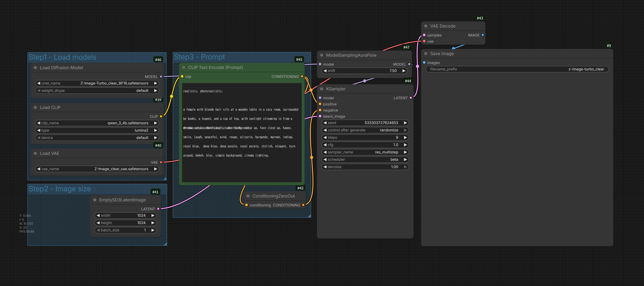Collapse the VAE Decode node via its dot
Viewport: 644px width, 286px height.
coord(426,26)
